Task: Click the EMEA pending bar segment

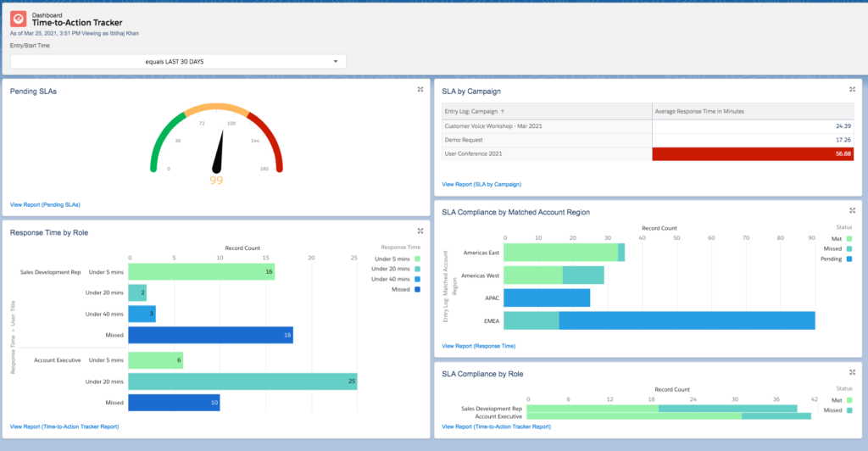Action: [687, 320]
